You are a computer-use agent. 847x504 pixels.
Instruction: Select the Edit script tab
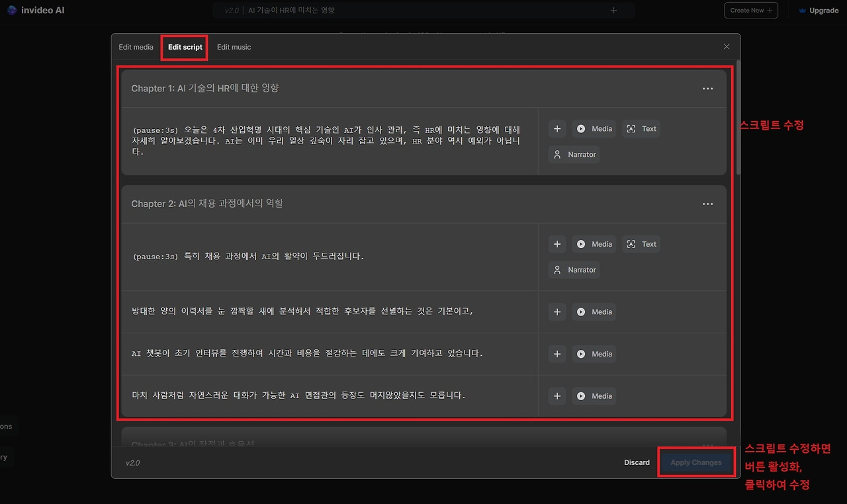coord(185,47)
